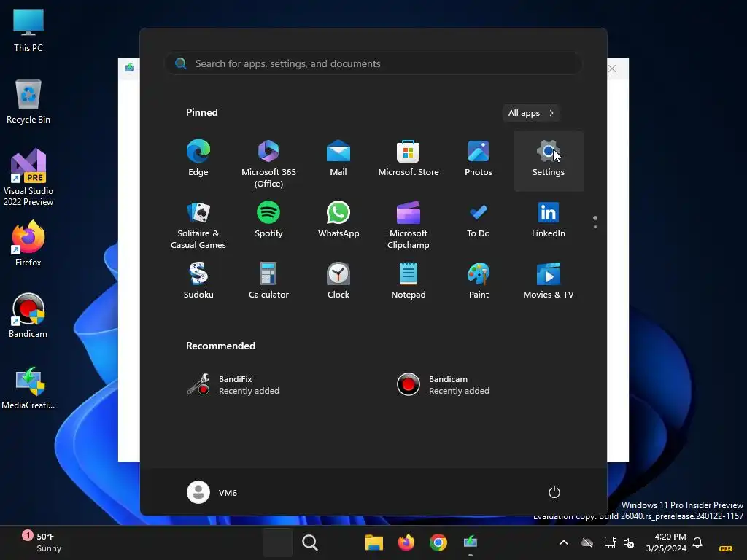This screenshot has height=560, width=747.
Task: Open the Power options button
Action: click(554, 492)
